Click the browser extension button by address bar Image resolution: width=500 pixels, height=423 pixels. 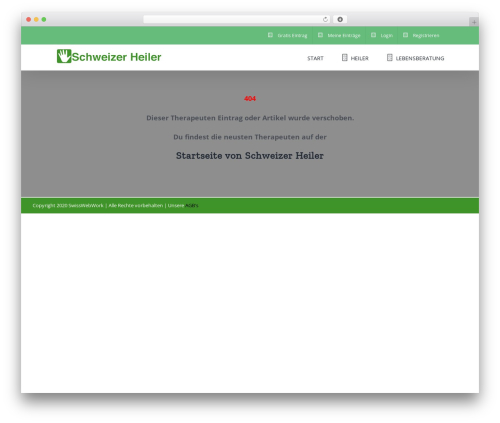[x=340, y=19]
